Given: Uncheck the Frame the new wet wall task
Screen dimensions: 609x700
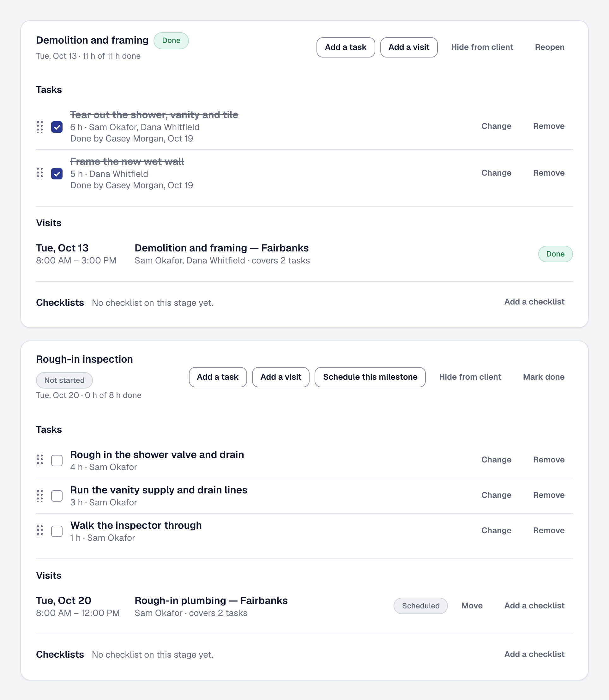Looking at the screenshot, I should point(57,174).
